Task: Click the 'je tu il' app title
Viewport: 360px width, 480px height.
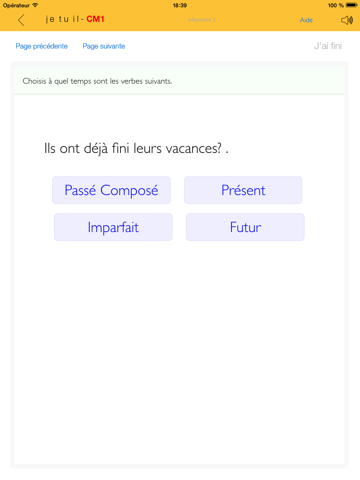Action: [62, 19]
